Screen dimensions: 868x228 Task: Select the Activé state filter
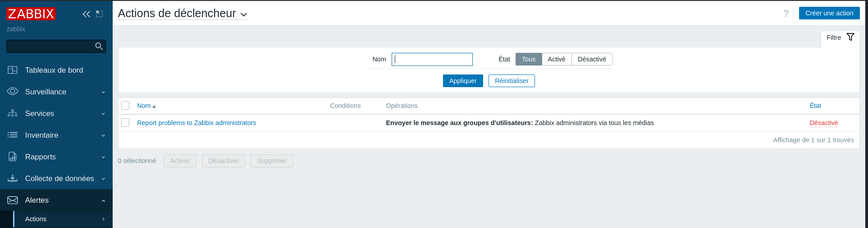557,59
